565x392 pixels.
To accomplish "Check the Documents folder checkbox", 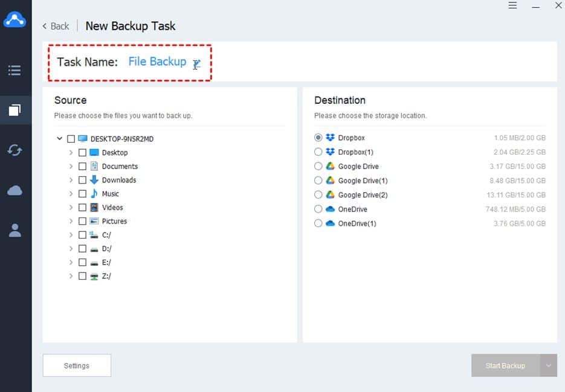I will (x=83, y=166).
